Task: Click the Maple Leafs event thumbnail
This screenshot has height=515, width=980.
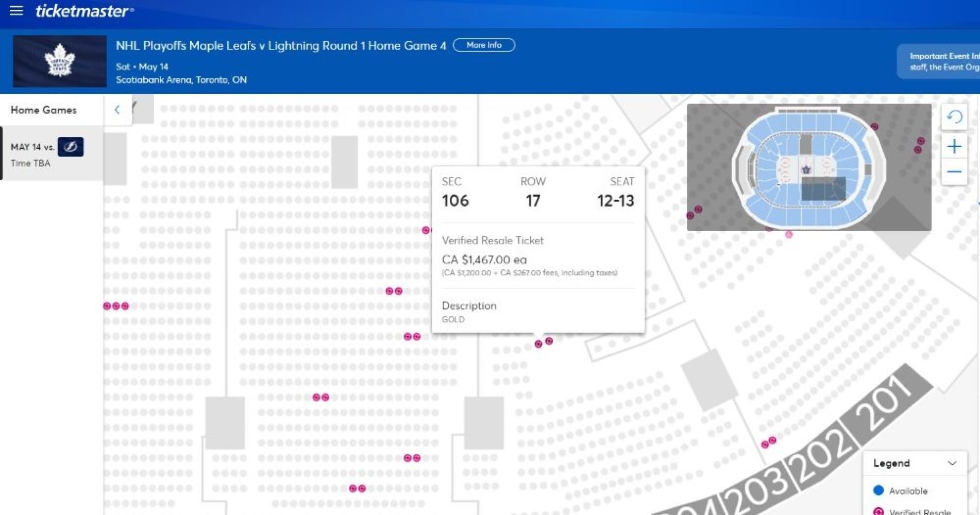Action: pos(60,61)
